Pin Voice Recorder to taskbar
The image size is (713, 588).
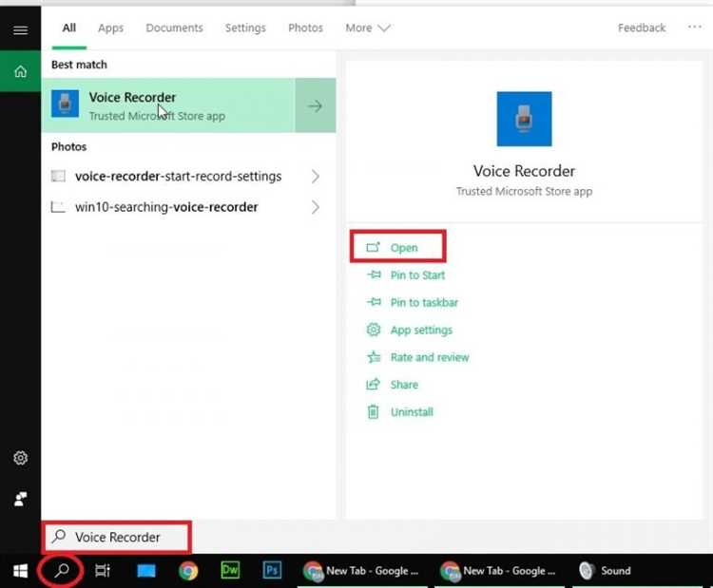413,302
